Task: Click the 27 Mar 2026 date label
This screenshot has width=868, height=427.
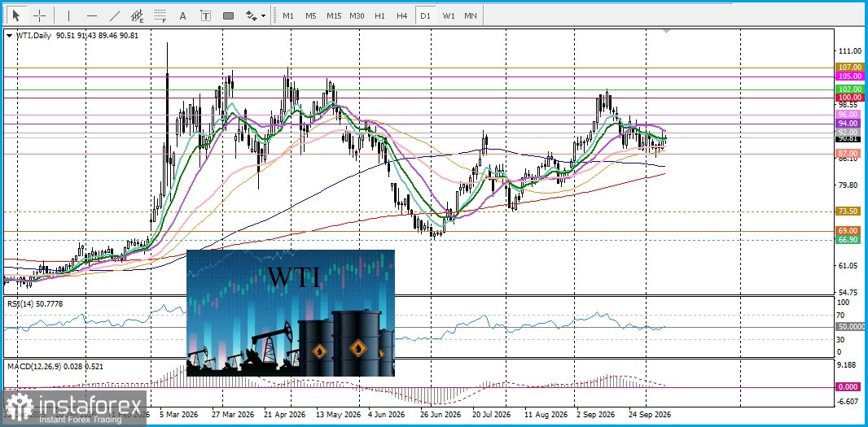Action: pos(233,414)
